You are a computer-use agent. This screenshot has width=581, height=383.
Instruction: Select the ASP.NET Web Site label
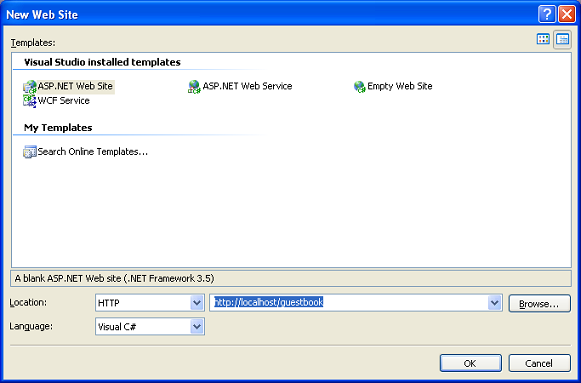tap(75, 86)
